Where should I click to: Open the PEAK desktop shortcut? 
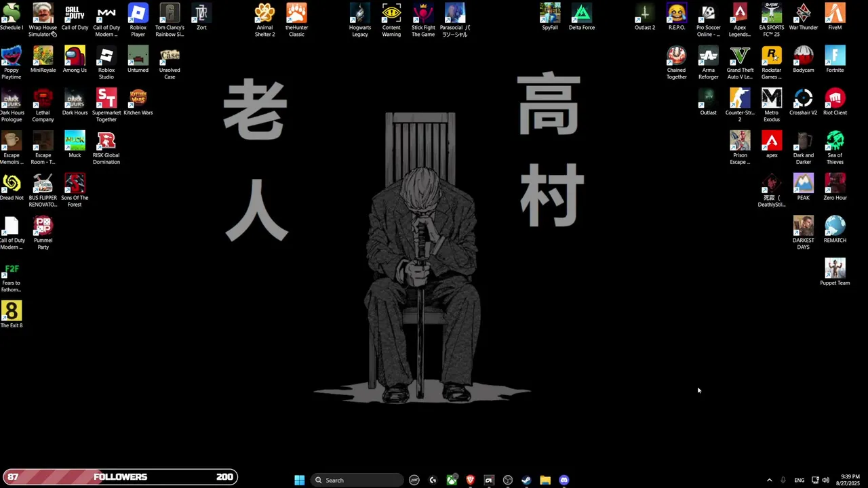[804, 188]
